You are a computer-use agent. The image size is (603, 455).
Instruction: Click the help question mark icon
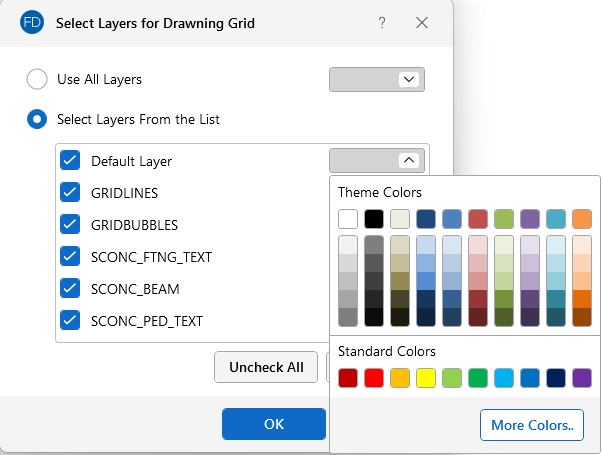tap(382, 22)
